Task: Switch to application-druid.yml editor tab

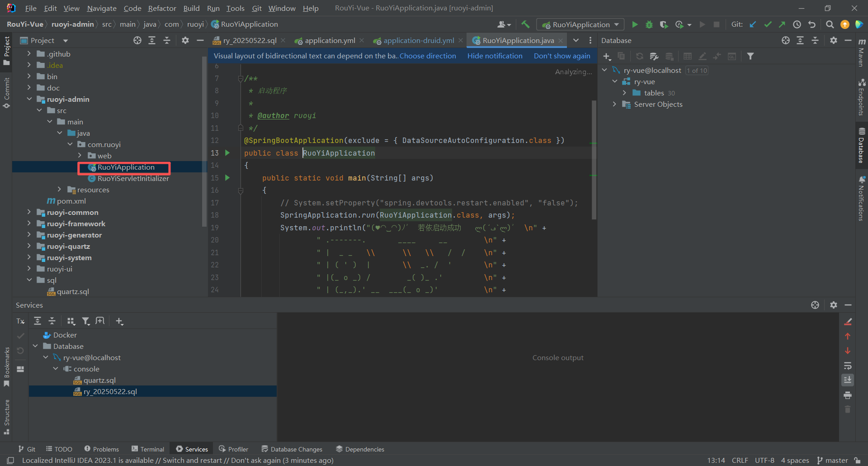Action: tap(418, 40)
